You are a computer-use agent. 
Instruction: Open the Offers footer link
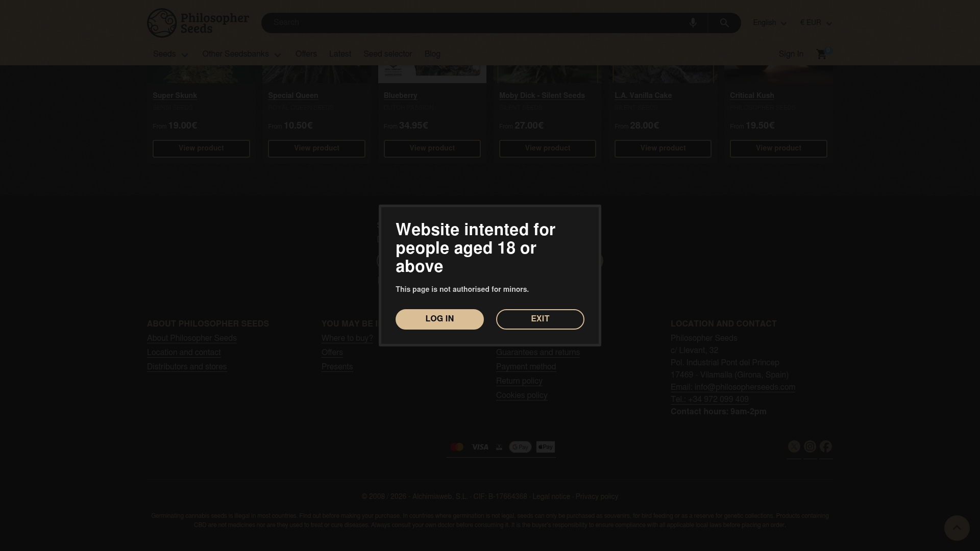tap(332, 353)
